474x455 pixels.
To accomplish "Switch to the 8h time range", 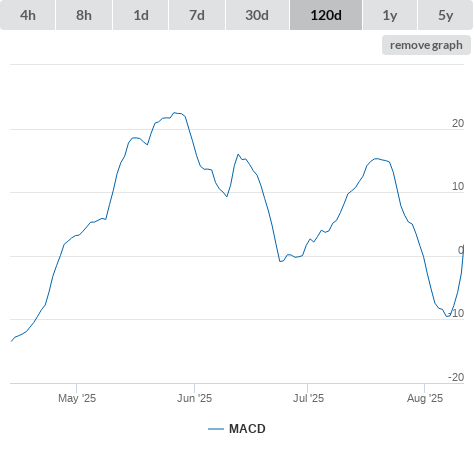I will point(84,15).
